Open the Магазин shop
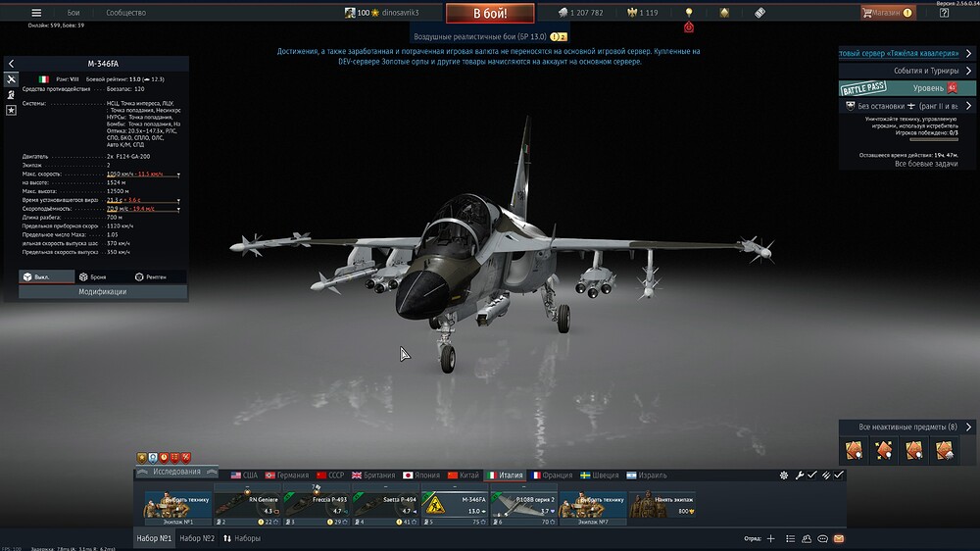Screen dimensions: 980x551 pyautogui.click(x=888, y=13)
